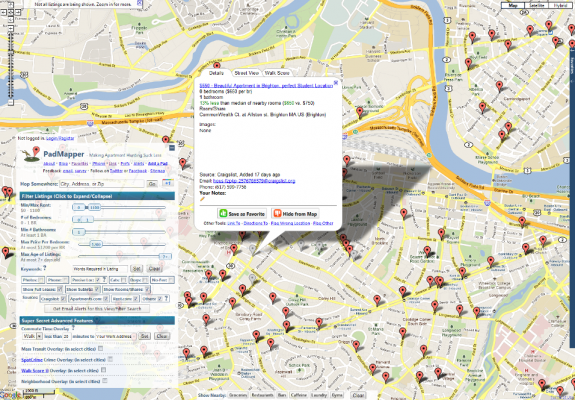Open the Directions To link
Screen dimensions: 575x400
pos(256,223)
